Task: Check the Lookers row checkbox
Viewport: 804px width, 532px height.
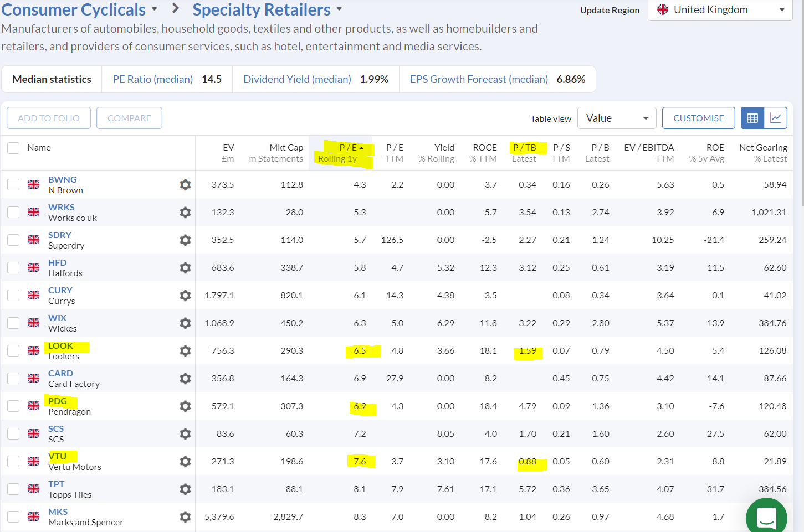Action: (x=13, y=351)
